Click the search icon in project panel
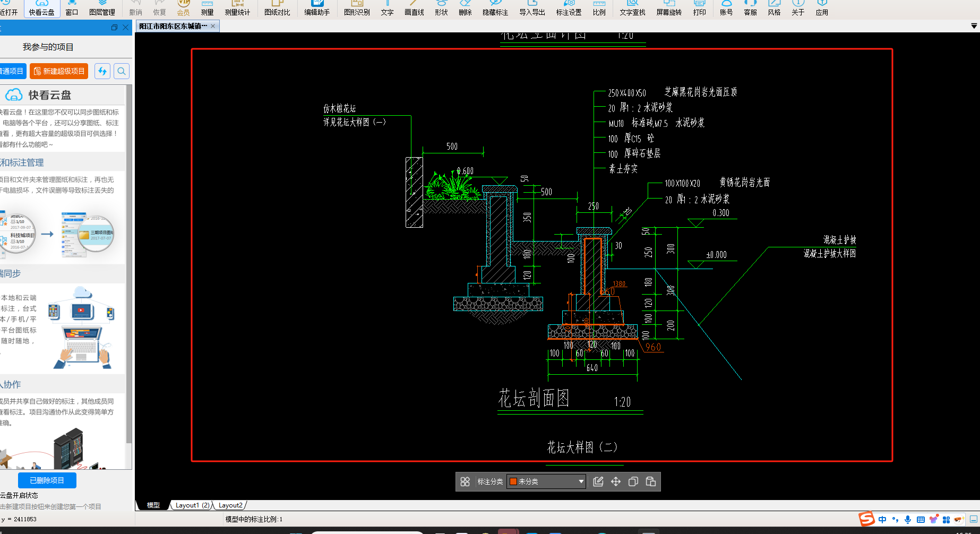Viewport: 980px width, 534px height. [x=122, y=71]
